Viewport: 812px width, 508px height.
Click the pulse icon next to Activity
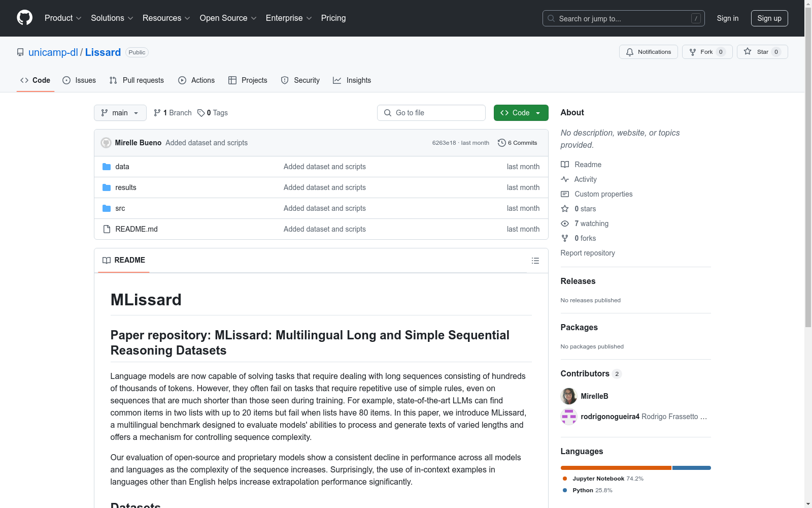(565, 179)
